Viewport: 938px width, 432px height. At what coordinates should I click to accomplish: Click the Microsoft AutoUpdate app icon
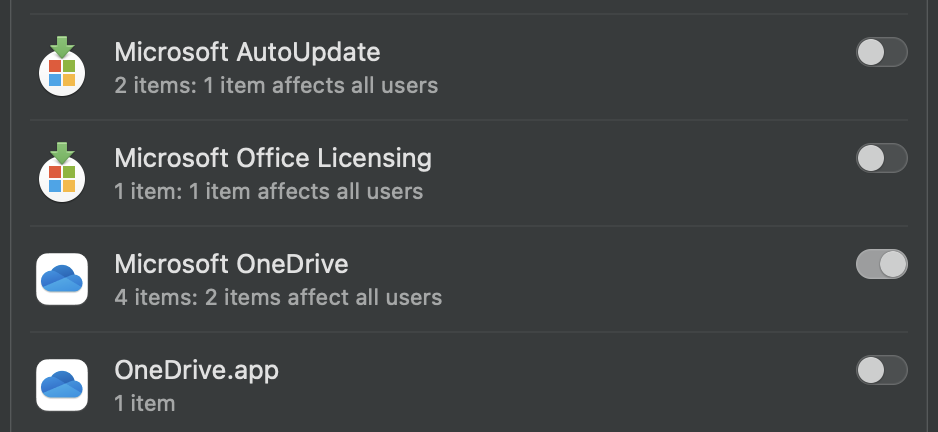[x=62, y=66]
